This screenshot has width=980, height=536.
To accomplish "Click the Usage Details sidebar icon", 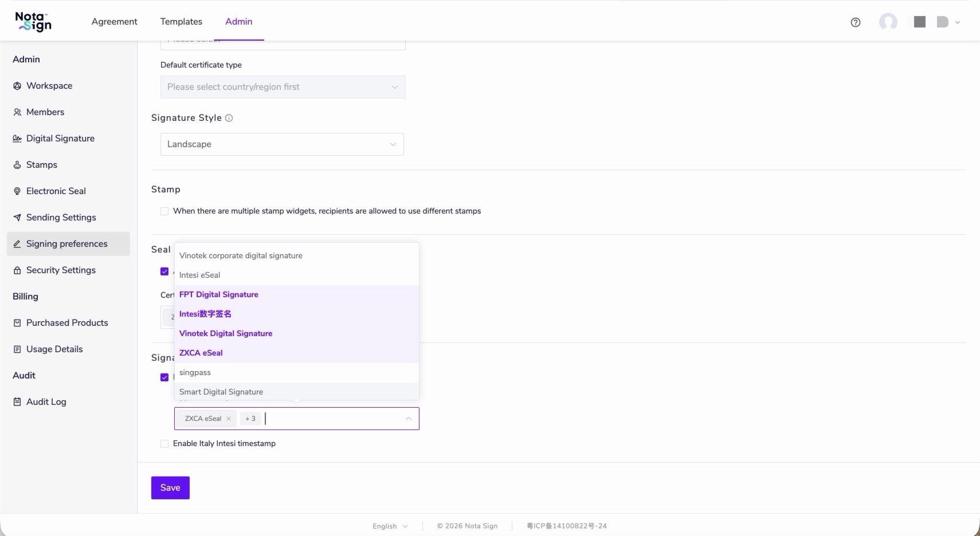I will (17, 349).
